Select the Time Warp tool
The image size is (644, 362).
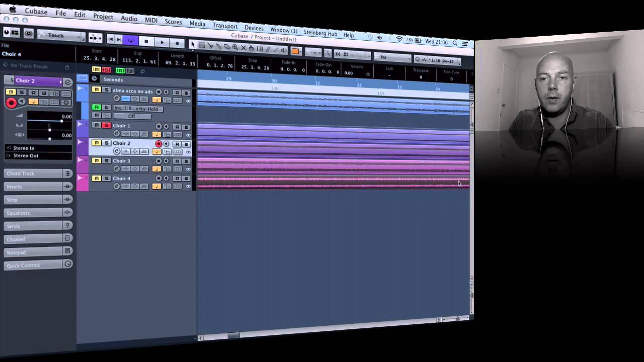pos(260,49)
